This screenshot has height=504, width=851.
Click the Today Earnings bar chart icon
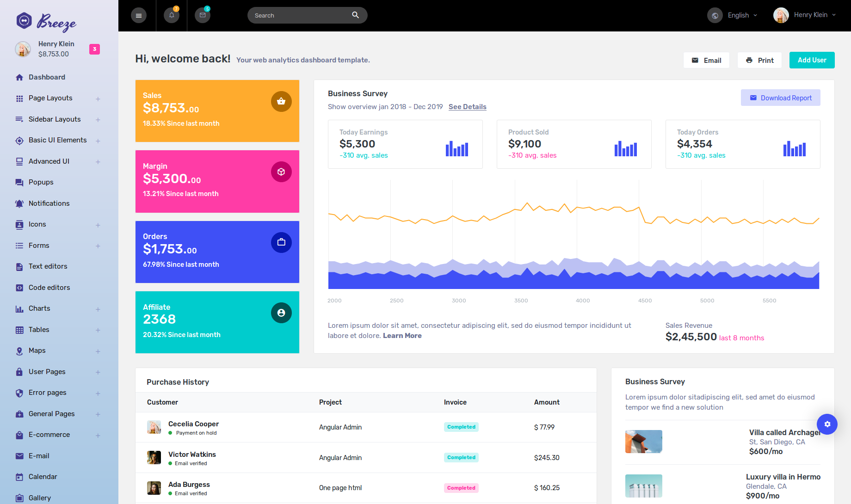coord(457,148)
